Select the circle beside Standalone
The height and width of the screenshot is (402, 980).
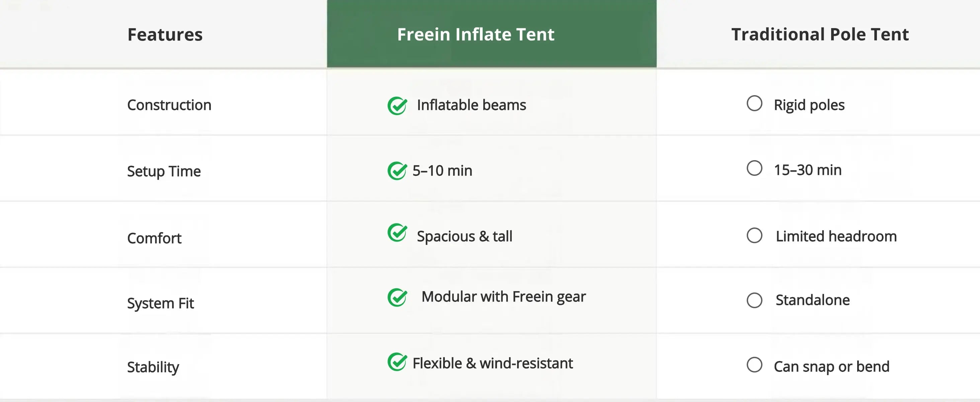point(754,300)
